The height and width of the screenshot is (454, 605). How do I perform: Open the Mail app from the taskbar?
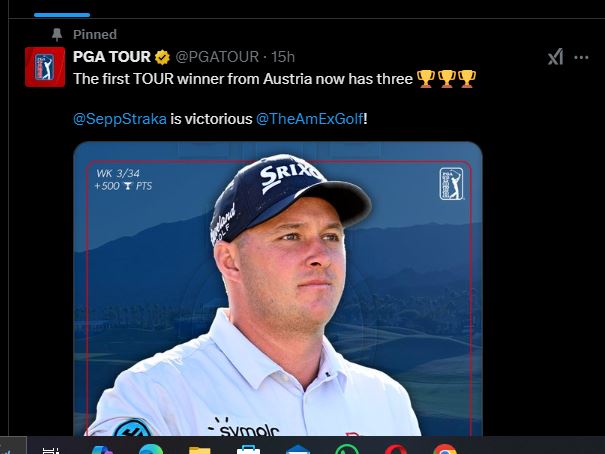click(298, 449)
